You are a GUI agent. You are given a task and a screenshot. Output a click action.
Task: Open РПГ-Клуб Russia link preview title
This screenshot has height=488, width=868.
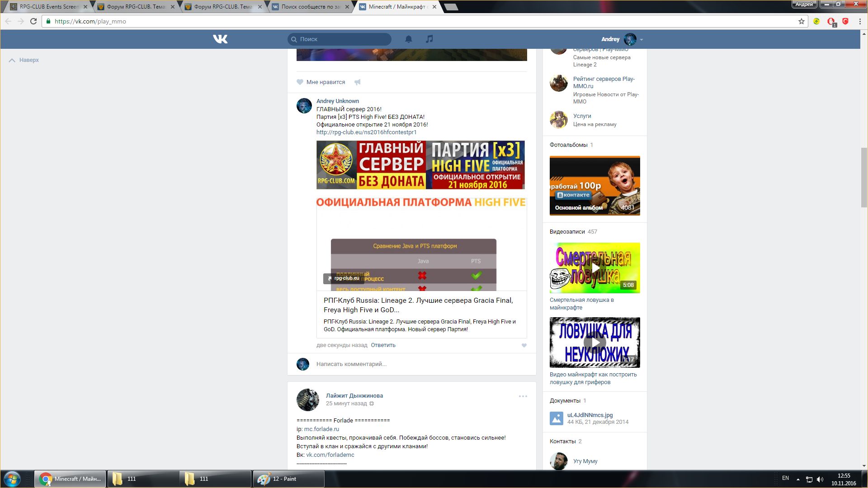(x=418, y=305)
